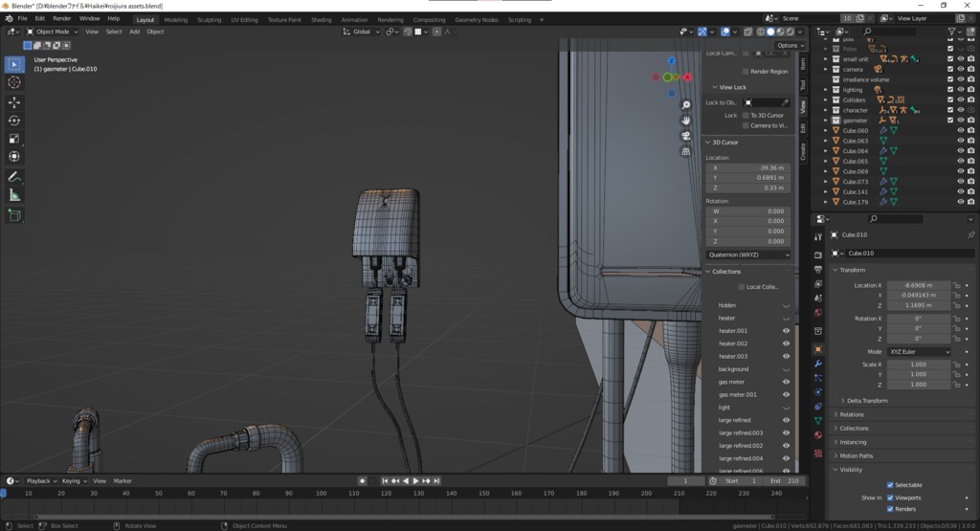This screenshot has height=531, width=980.
Task: Open the Object Mode dropdown
Action: click(x=52, y=32)
